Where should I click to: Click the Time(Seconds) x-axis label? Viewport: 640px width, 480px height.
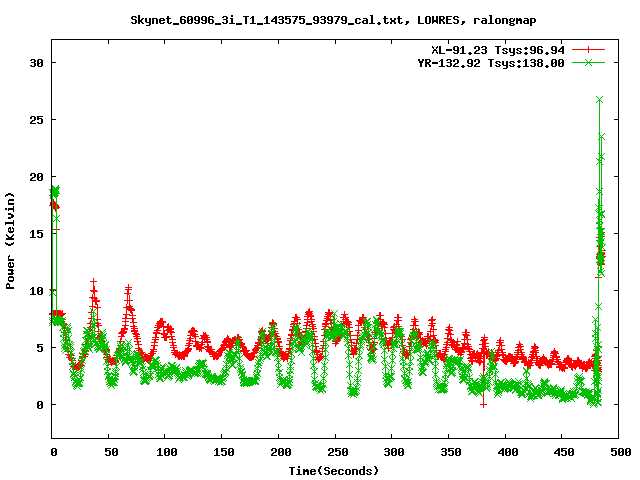point(333,470)
